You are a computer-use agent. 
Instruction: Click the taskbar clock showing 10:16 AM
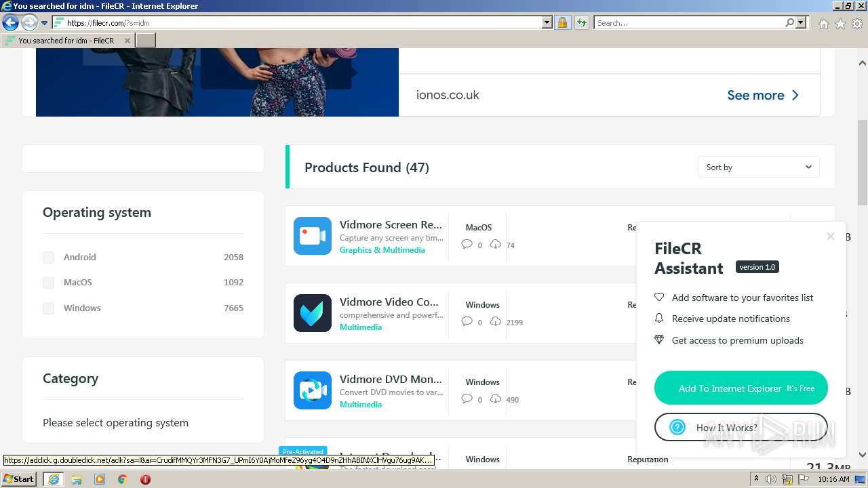(833, 479)
